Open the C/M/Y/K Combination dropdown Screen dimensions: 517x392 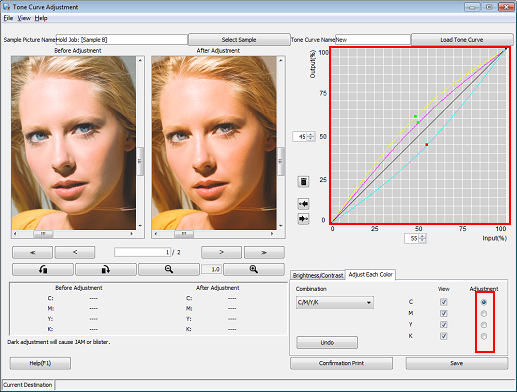[x=335, y=302]
